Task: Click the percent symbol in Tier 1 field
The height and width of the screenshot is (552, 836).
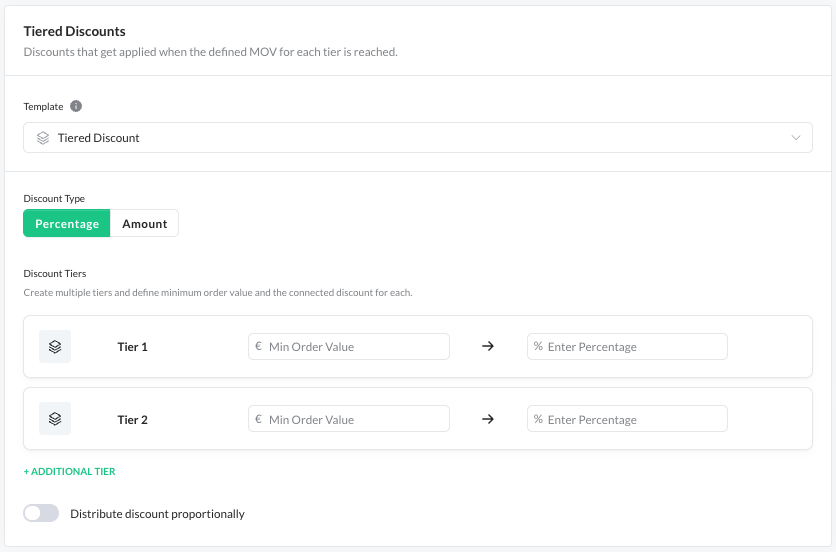Action: pyautogui.click(x=538, y=346)
